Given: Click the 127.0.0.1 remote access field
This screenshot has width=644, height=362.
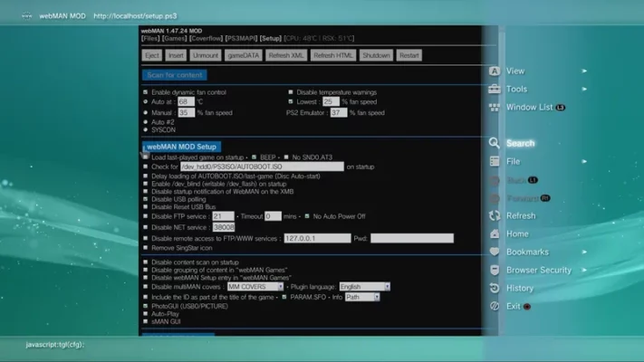Looking at the screenshot, I should (318, 238).
